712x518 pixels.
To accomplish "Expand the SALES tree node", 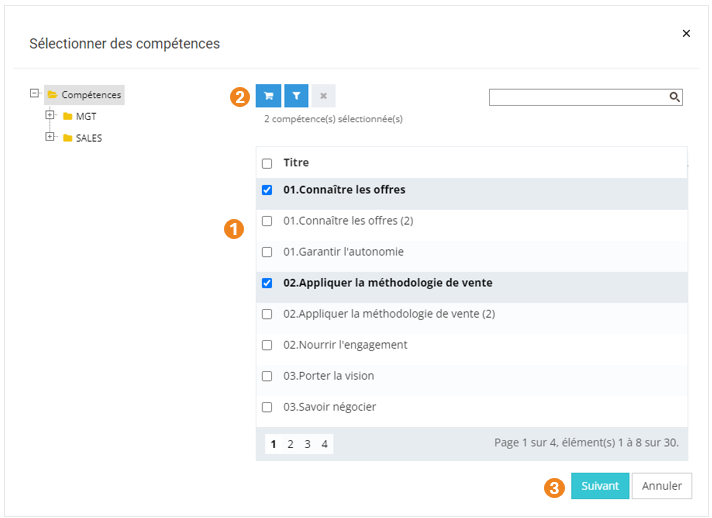I will (x=49, y=137).
